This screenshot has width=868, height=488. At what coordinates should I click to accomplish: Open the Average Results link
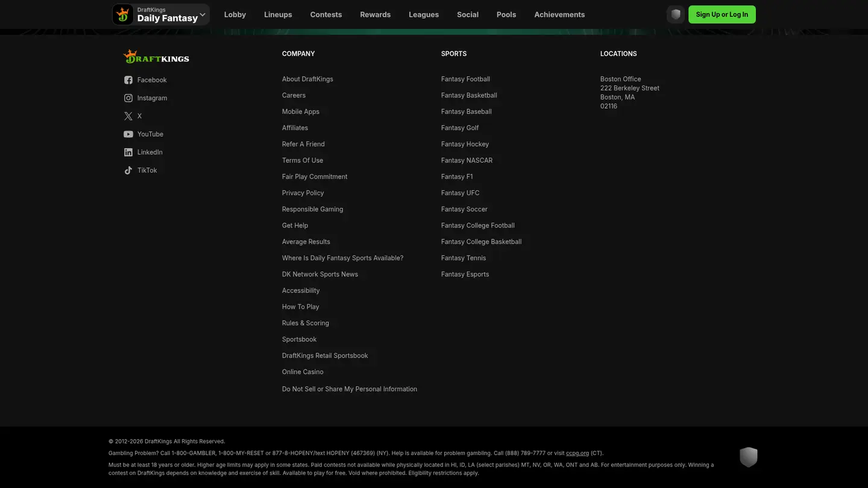tap(306, 242)
